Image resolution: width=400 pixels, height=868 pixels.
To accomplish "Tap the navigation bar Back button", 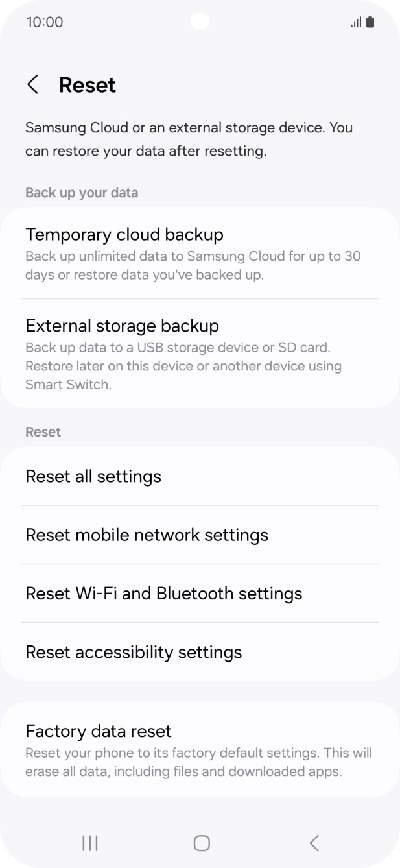I will coord(314,843).
